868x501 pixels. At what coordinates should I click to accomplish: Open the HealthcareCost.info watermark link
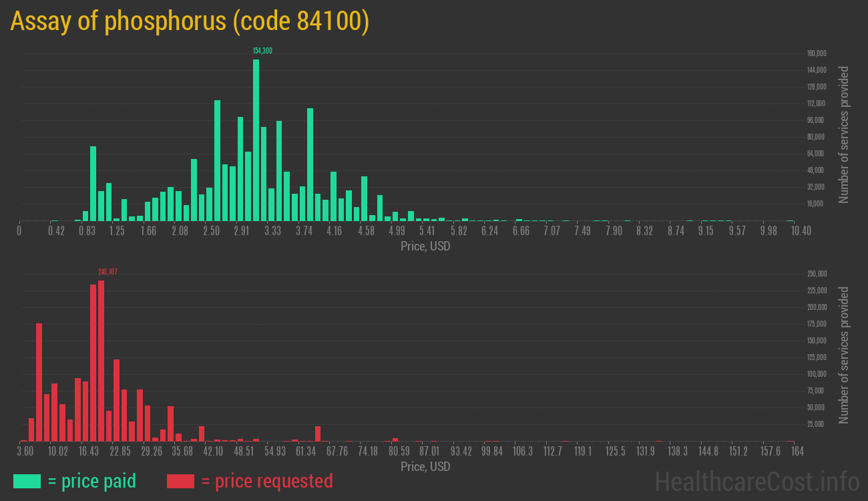(756, 481)
